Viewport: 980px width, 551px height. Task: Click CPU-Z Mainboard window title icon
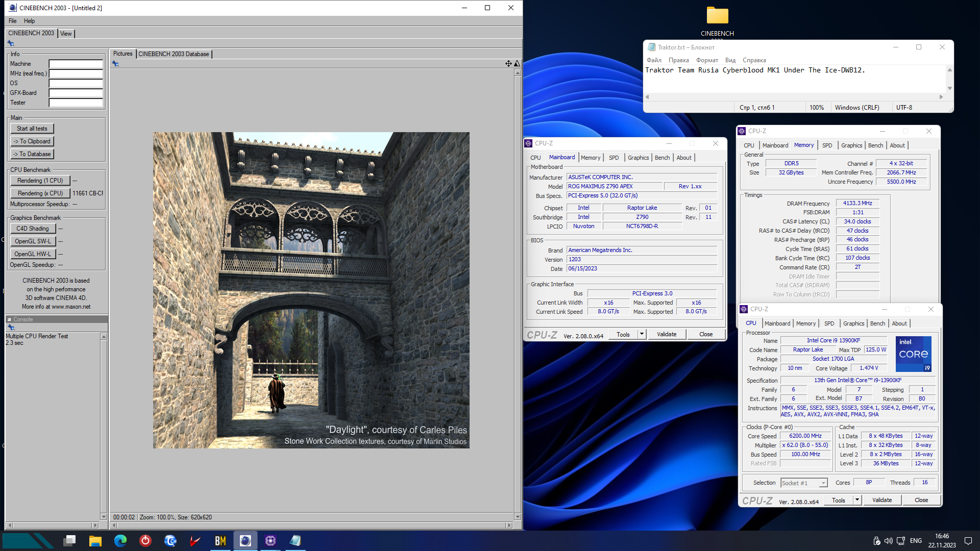(529, 143)
